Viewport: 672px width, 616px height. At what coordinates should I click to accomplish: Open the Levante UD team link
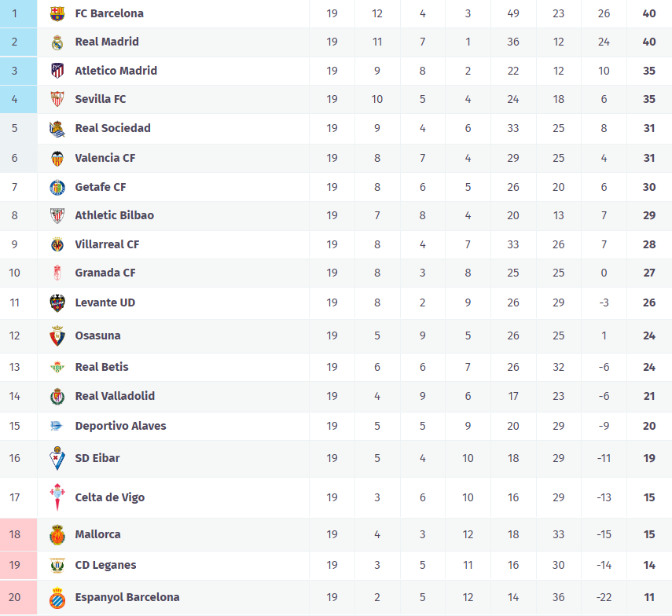click(105, 302)
